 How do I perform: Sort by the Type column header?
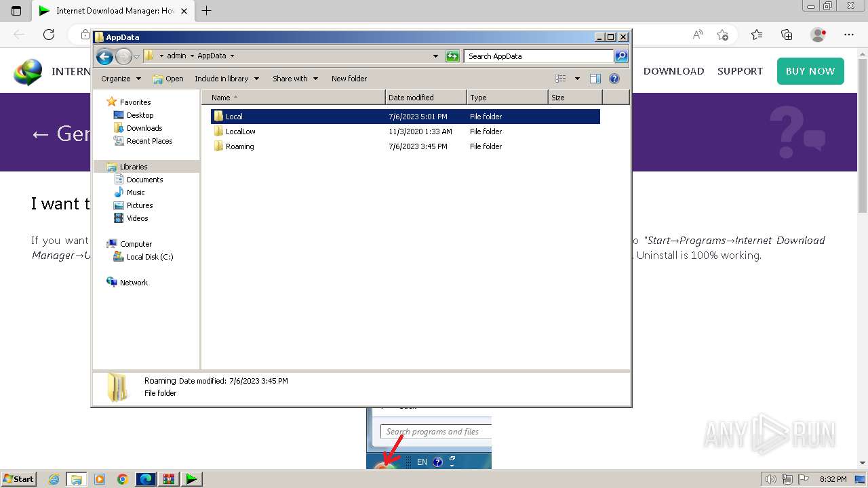click(507, 98)
